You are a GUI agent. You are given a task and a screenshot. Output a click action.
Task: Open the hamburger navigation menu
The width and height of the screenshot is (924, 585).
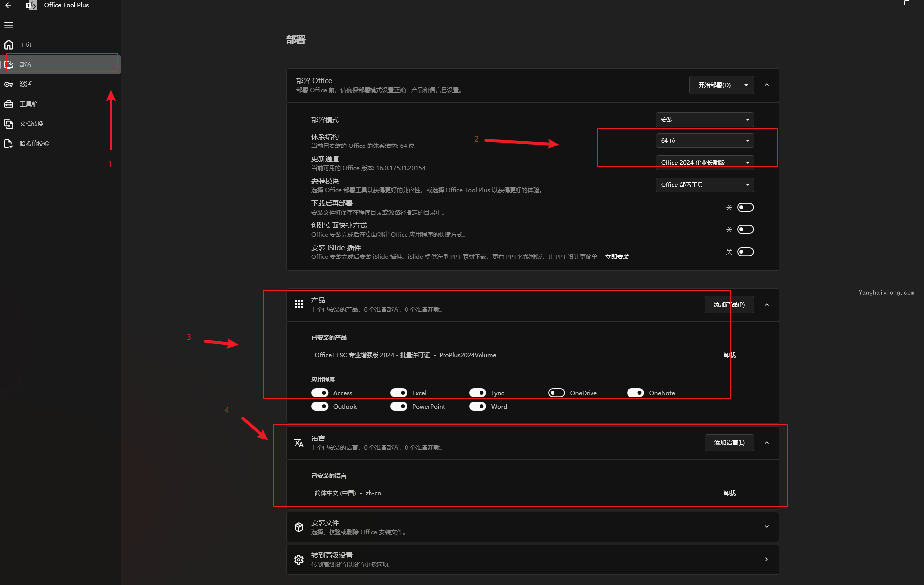(9, 25)
